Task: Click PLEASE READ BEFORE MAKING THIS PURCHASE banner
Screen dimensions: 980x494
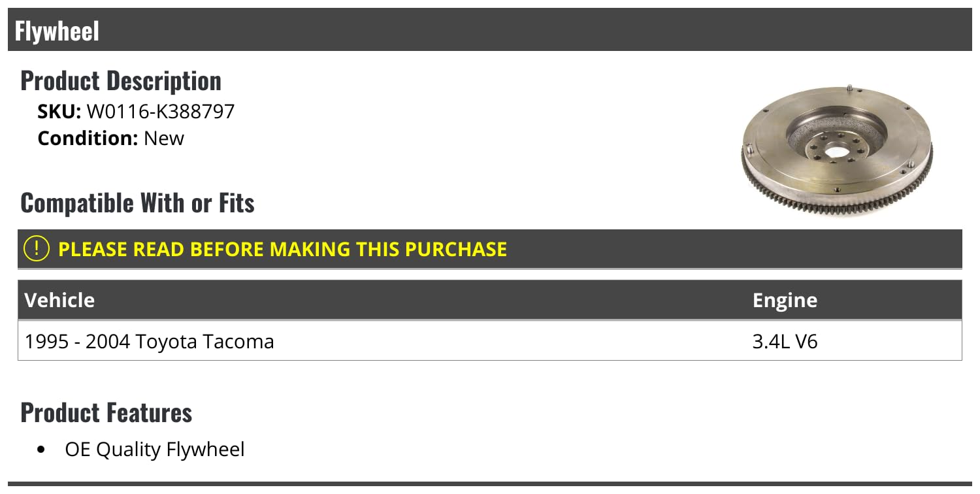Action: (x=282, y=249)
